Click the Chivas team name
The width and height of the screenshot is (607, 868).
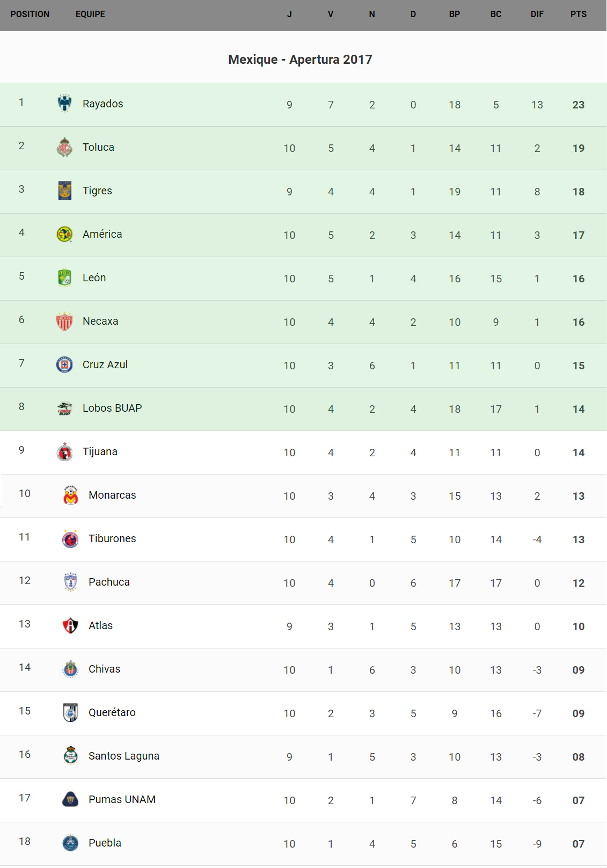click(x=104, y=669)
